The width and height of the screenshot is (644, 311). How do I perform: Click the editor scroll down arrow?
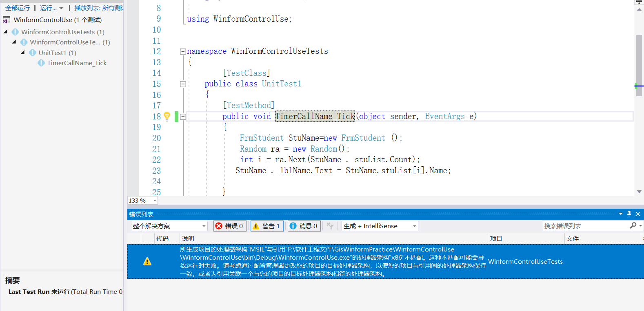click(x=639, y=192)
